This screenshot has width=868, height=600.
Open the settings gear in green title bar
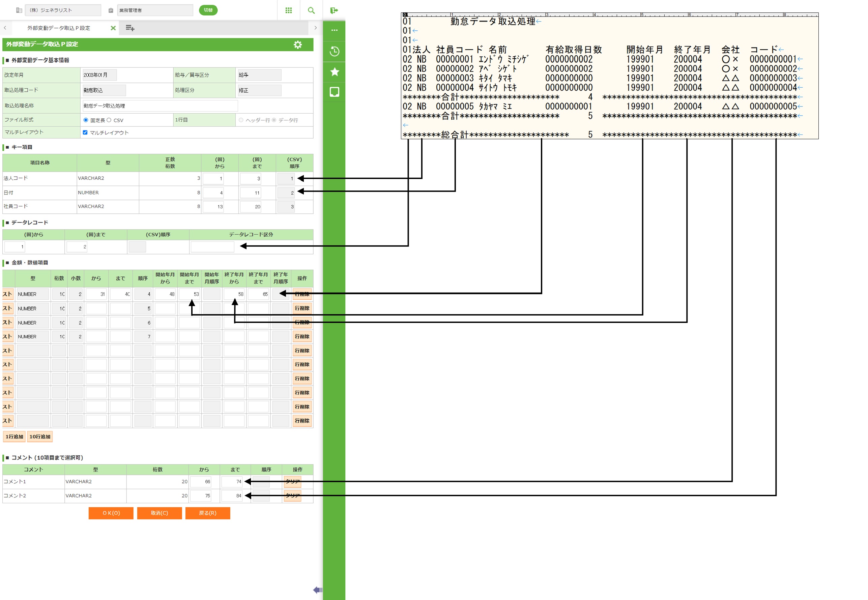(297, 45)
